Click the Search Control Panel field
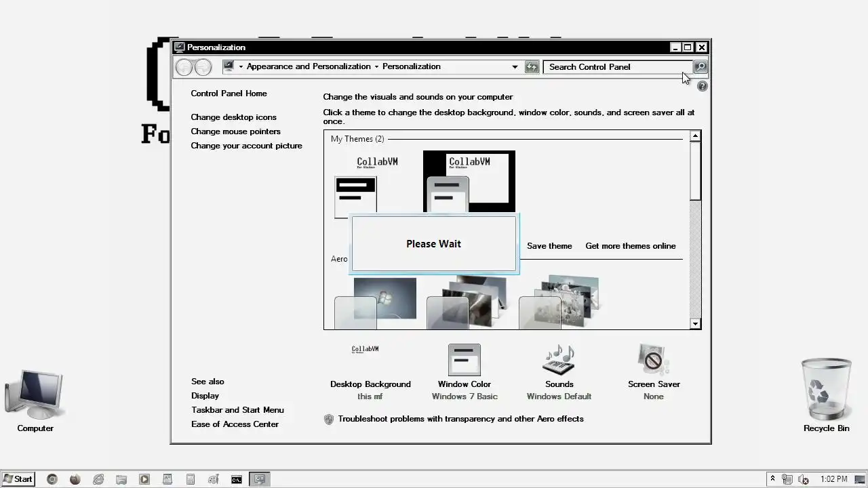 point(618,66)
